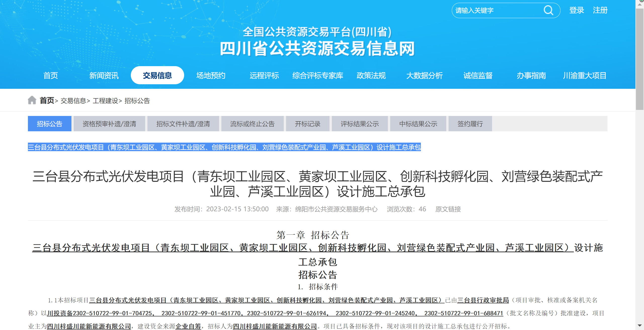644x330 pixels.
Task: Click 交易信息 breadcrumb link
Action: point(73,101)
